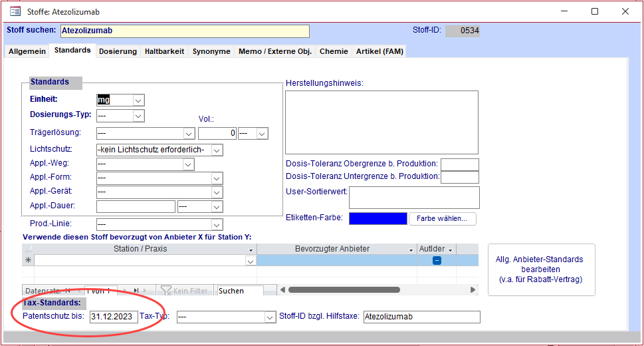
Task: Click the form icon in the title bar
Action: (15, 11)
